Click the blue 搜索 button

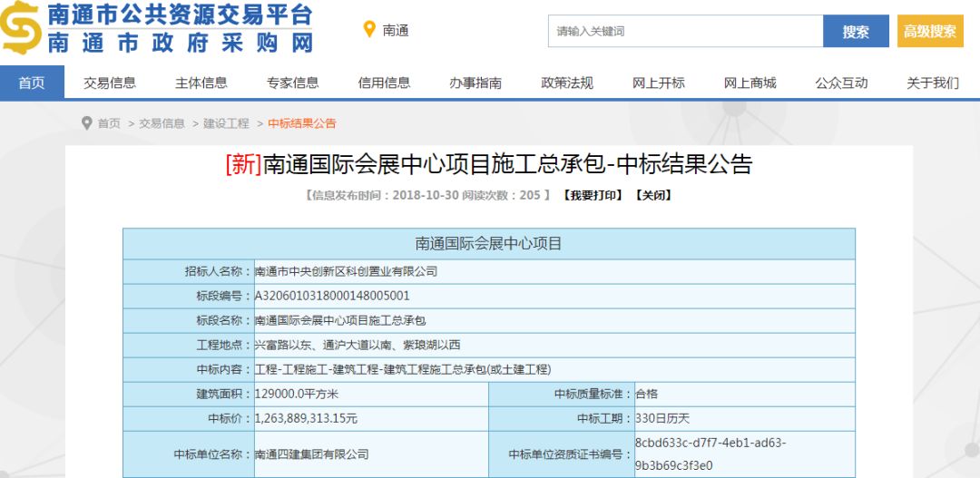click(x=856, y=31)
